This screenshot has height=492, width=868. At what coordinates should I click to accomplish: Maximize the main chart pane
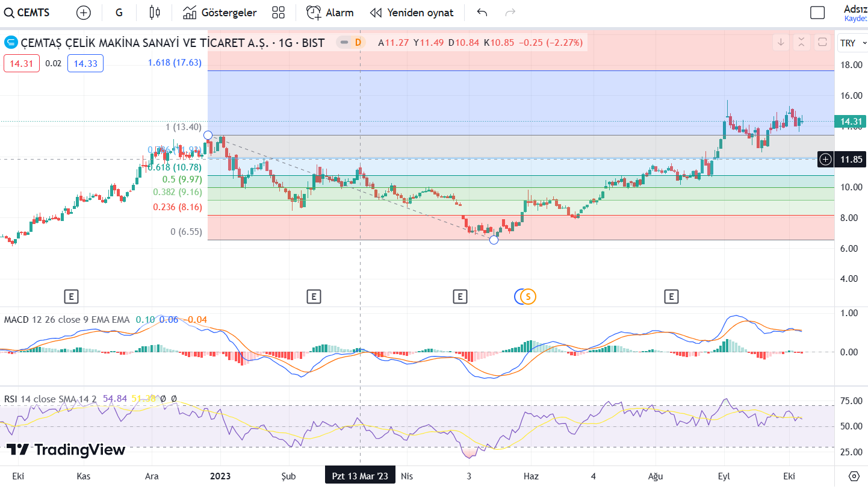coord(822,43)
